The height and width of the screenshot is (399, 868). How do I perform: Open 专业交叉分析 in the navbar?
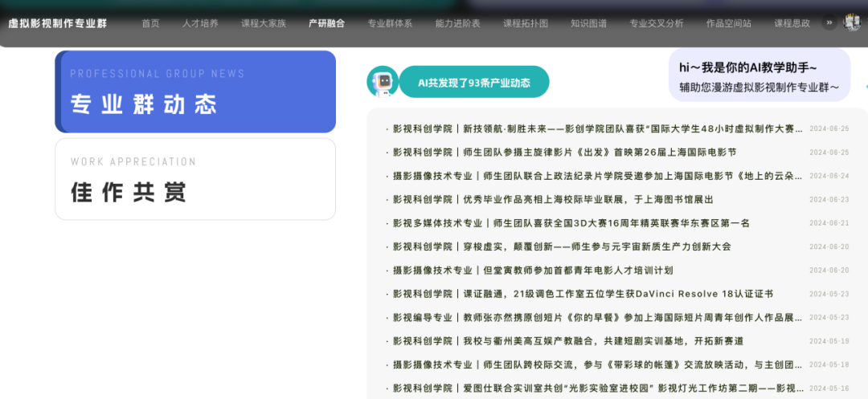[656, 23]
